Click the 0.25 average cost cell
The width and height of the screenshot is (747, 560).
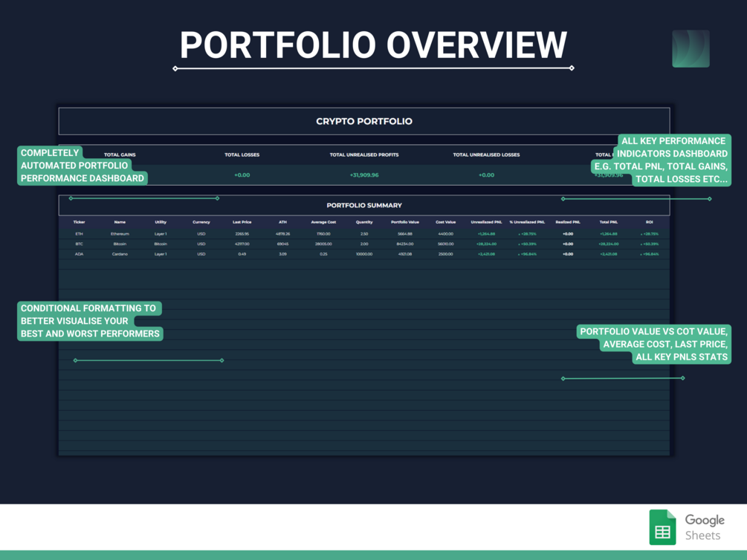323,254
